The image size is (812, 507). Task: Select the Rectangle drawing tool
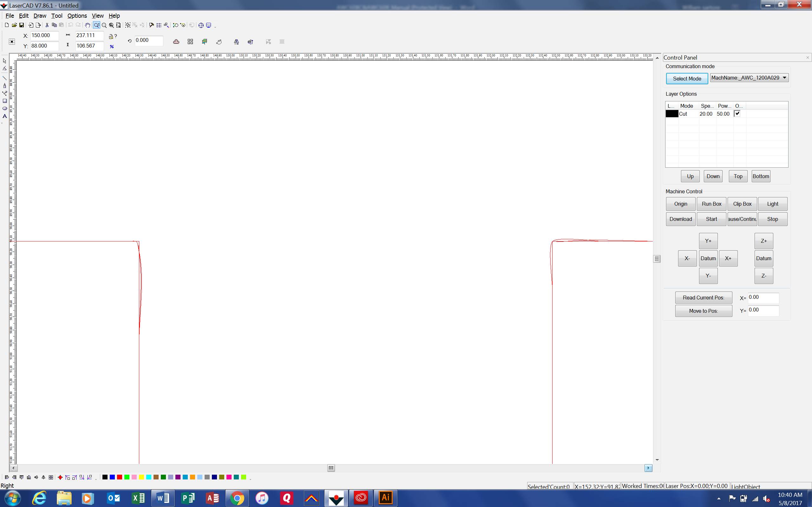[5, 100]
